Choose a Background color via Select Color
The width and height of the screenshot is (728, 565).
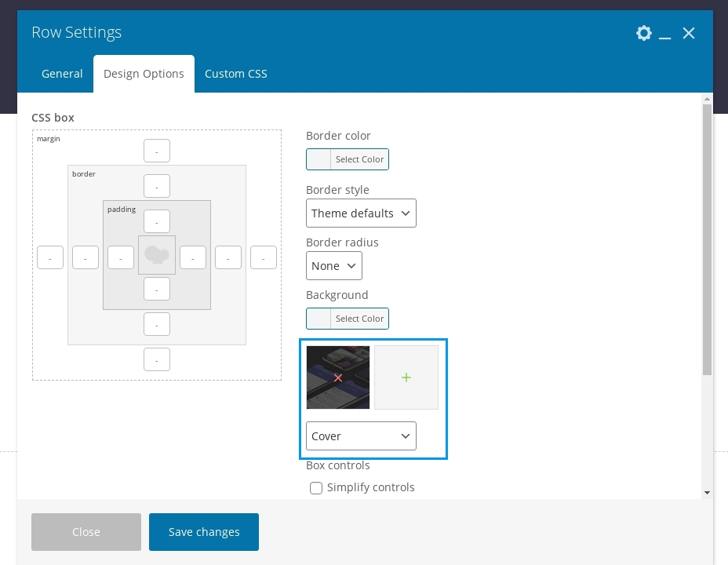(x=348, y=319)
